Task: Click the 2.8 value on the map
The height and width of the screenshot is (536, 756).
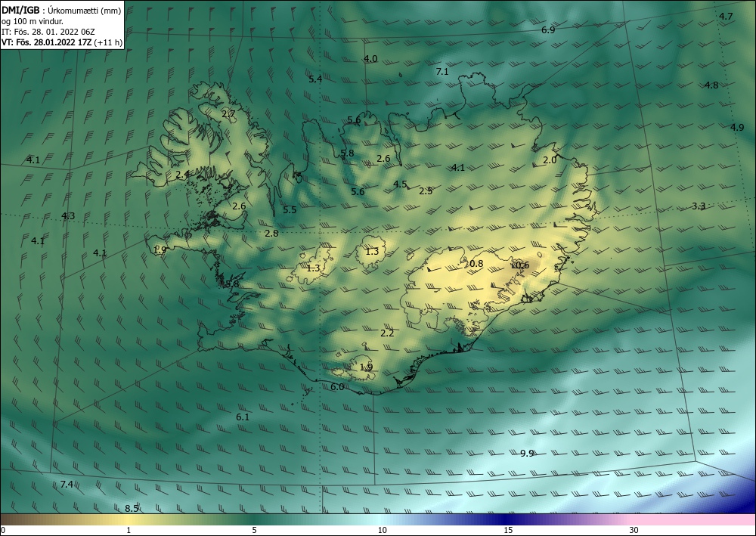Action: (x=271, y=234)
